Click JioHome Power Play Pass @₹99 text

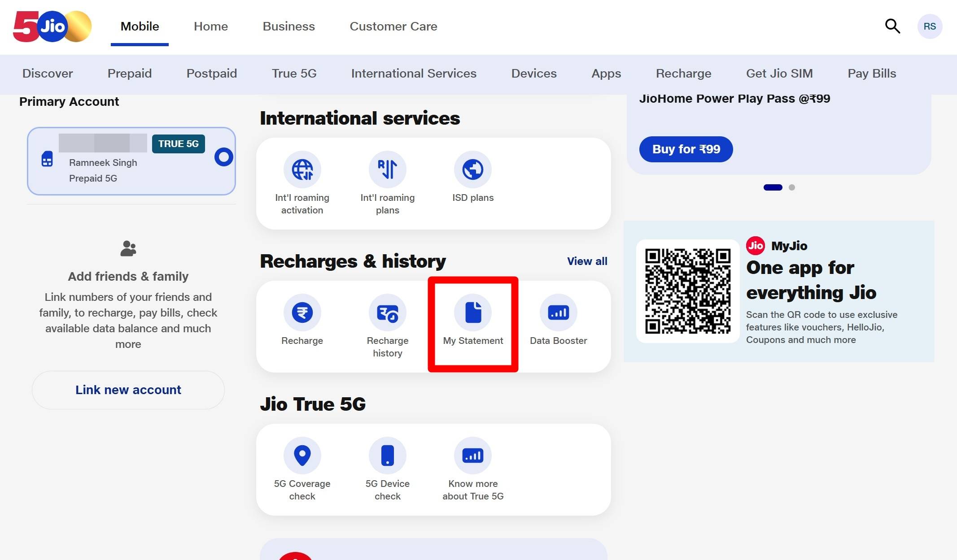pos(734,99)
